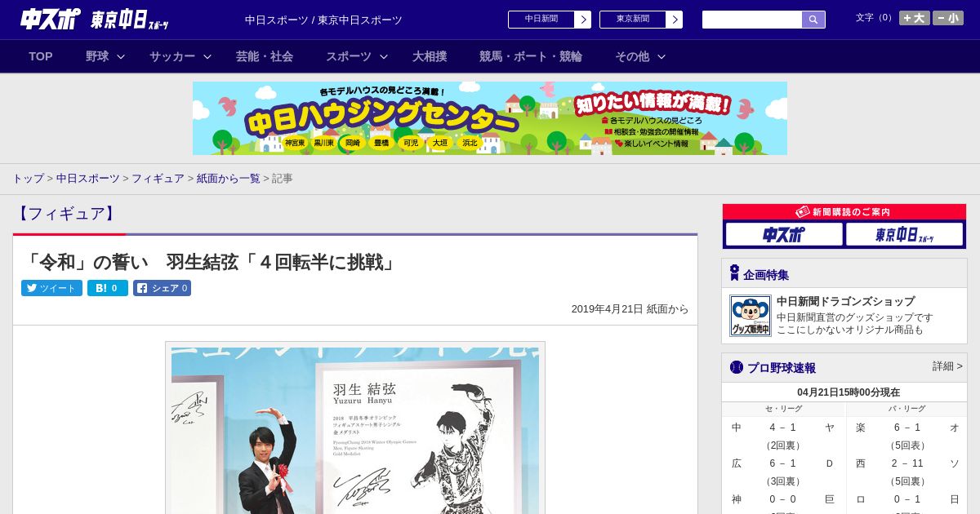The image size is (980, 514).
Task: Expand the スポーツ dropdown chevron
Action: [384, 56]
